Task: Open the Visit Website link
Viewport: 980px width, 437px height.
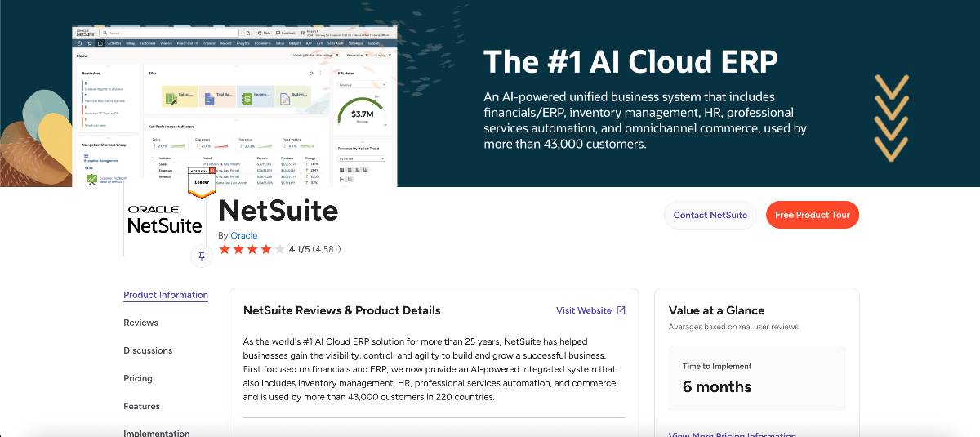Action: coord(584,310)
